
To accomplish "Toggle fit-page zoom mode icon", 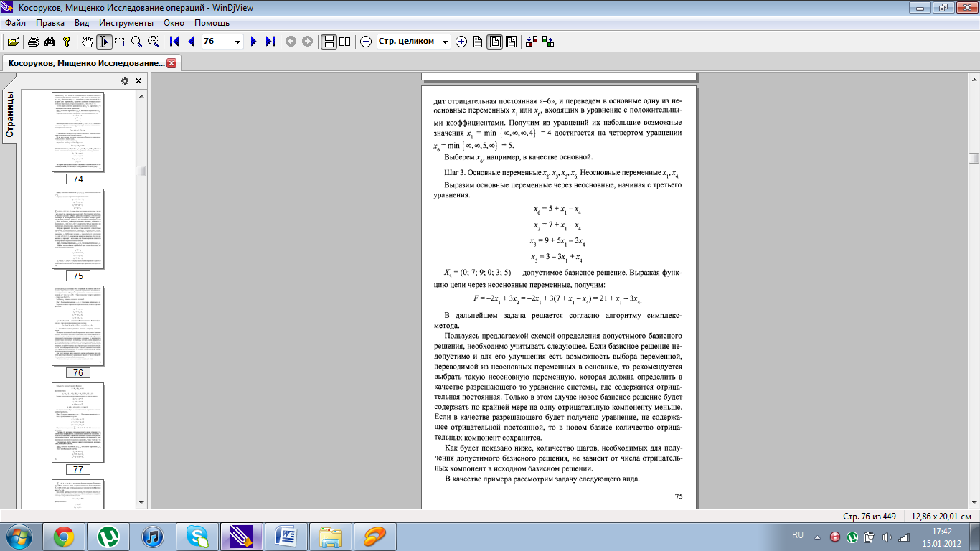I will (495, 42).
